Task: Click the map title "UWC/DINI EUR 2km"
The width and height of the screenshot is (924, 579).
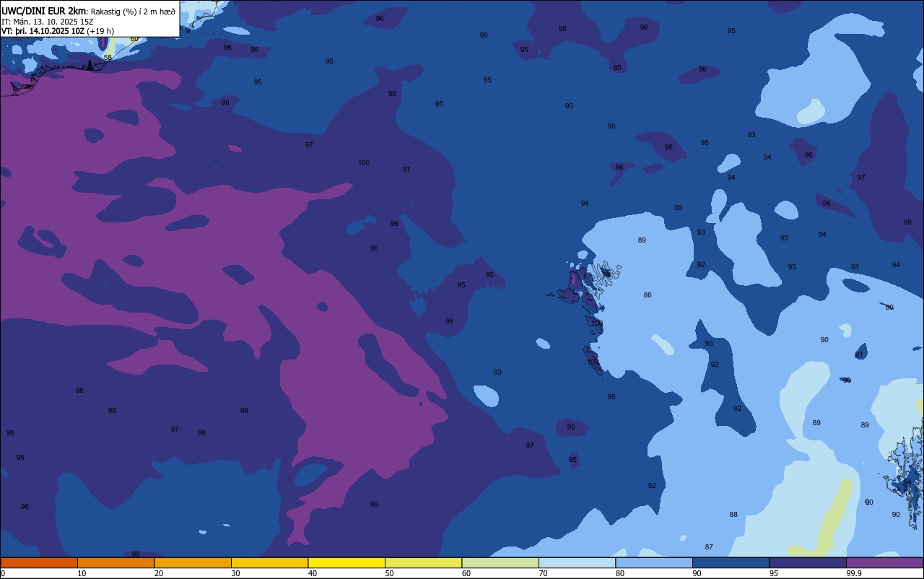Action: click(x=44, y=11)
